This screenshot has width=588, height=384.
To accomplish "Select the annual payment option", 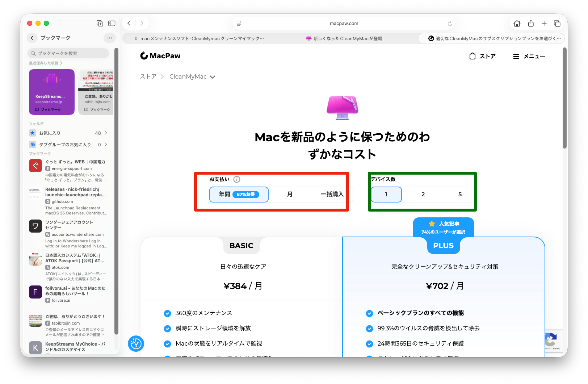I will click(239, 195).
